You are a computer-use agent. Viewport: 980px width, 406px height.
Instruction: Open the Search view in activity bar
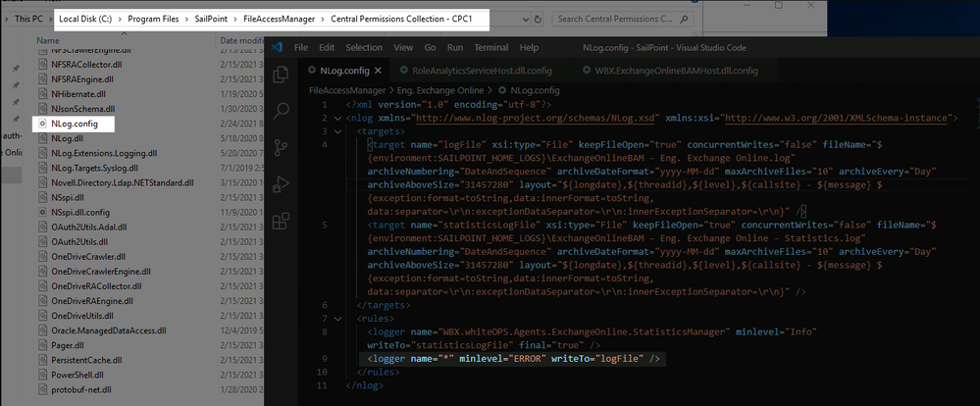(280, 112)
